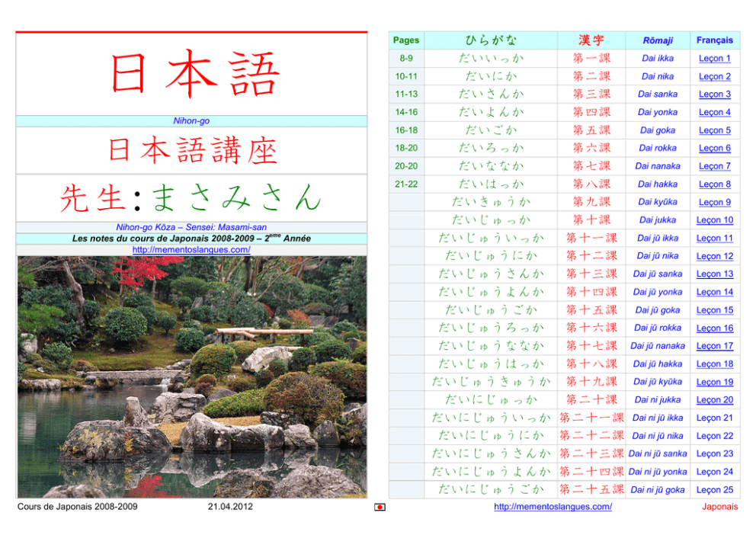Screen dimensions: 756x535
Task: Open the mementoslangues.com footer link
Action: (x=553, y=507)
